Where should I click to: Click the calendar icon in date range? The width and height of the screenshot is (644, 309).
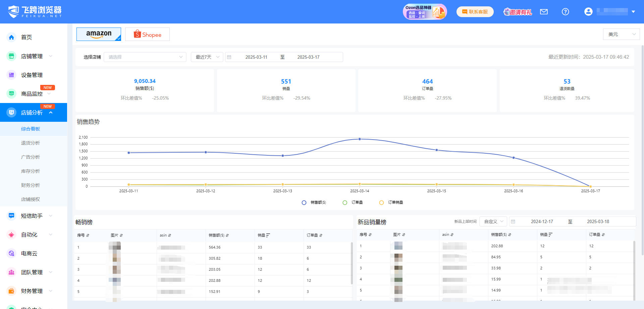pyautogui.click(x=229, y=57)
